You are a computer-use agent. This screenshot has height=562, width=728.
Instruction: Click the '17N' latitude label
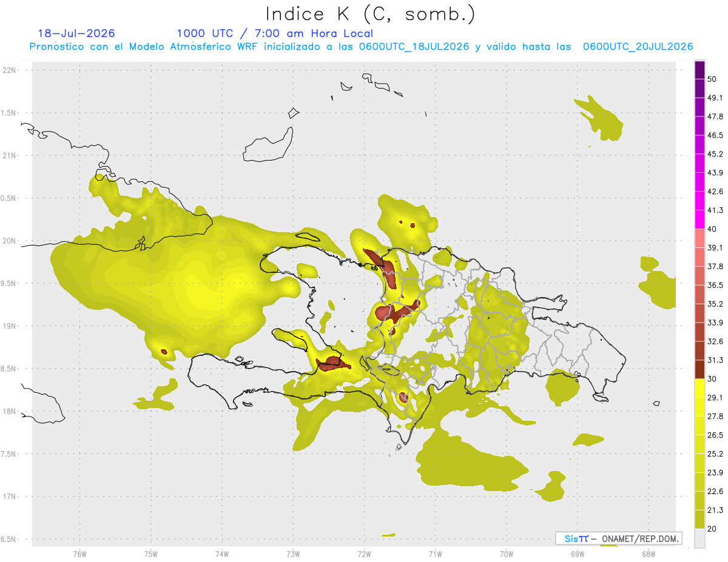click(10, 497)
